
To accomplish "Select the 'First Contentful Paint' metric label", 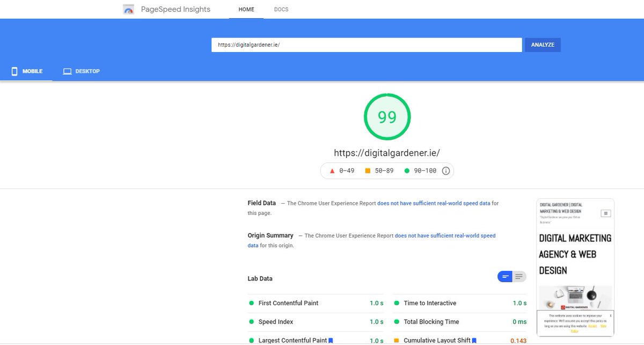I will click(x=289, y=303).
